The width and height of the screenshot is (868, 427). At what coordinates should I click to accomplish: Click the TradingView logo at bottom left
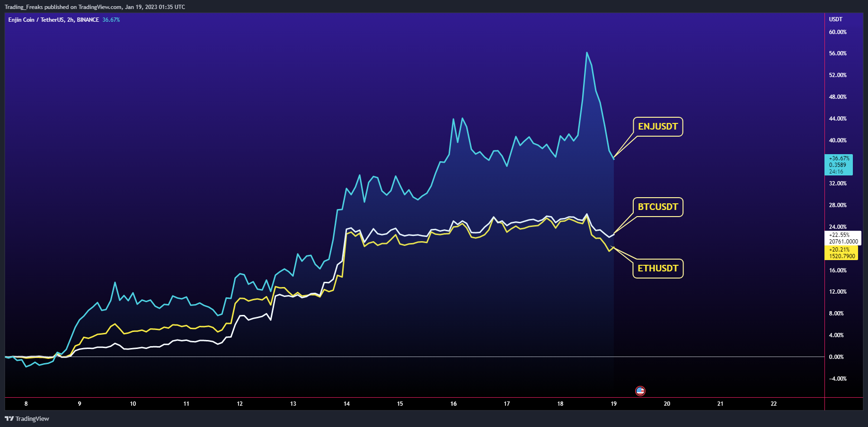(x=27, y=418)
